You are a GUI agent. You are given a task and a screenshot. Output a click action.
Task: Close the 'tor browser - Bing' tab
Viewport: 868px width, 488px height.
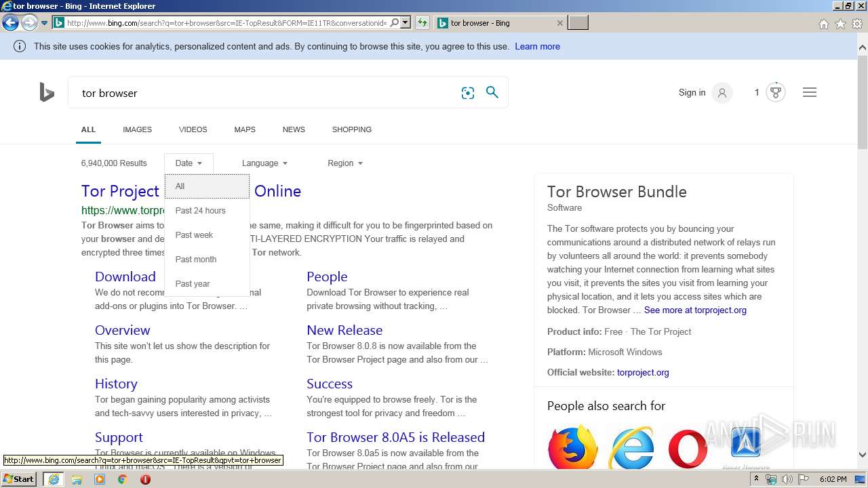(559, 23)
